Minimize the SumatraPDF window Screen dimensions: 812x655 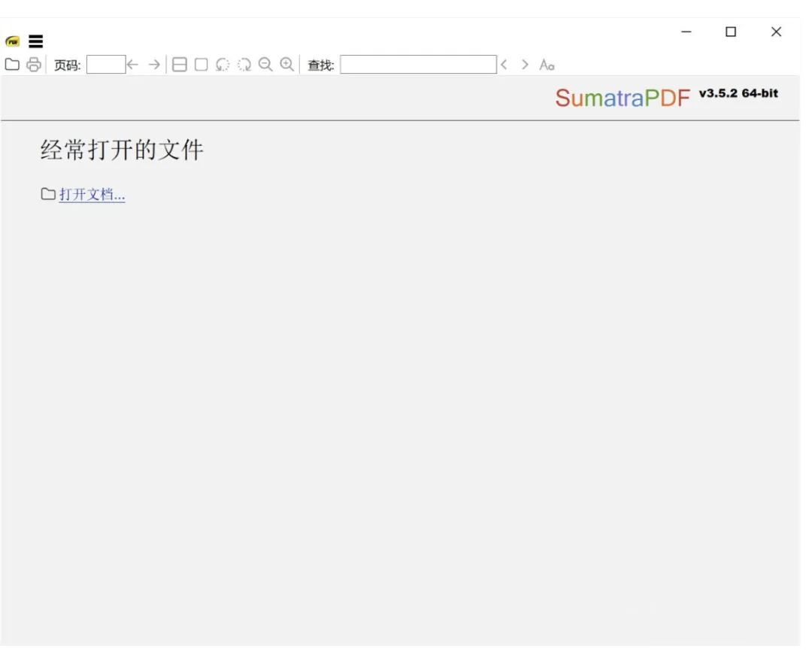686,32
